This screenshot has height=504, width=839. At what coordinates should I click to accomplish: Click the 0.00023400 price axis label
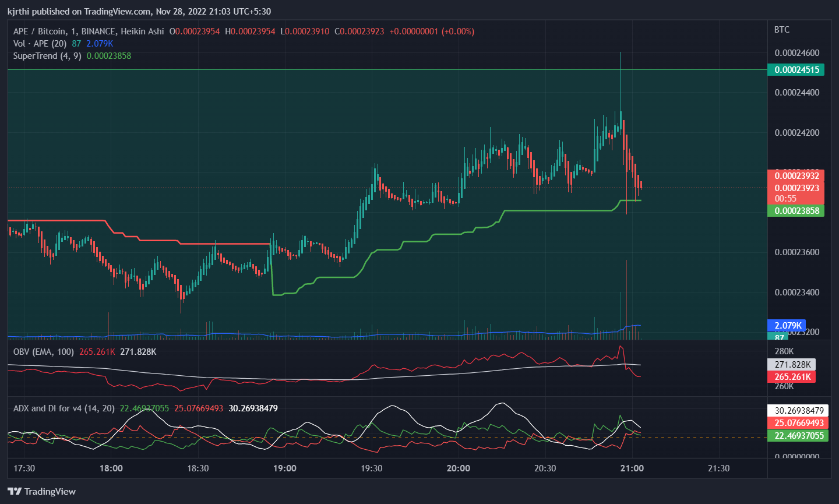coord(797,292)
